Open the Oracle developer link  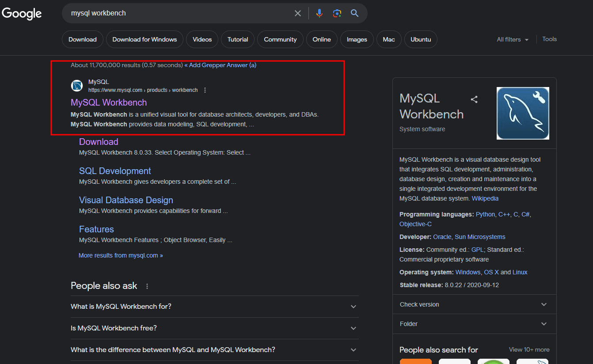[x=442, y=237]
